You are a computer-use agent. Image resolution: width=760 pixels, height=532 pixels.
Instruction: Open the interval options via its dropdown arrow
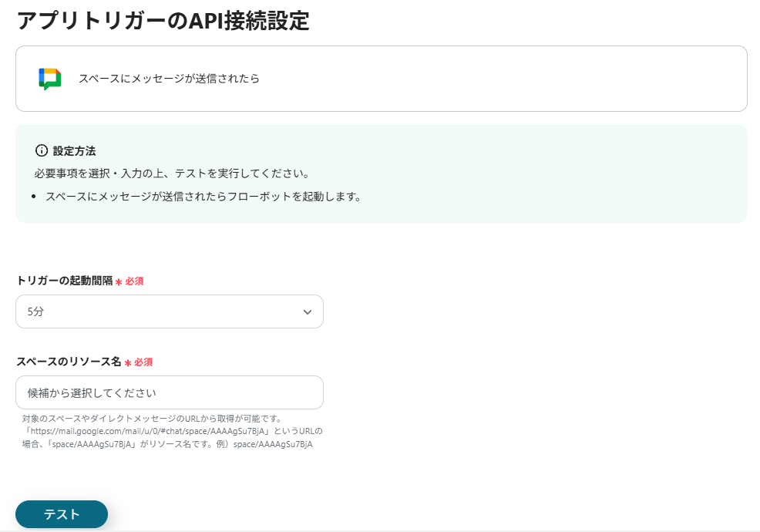[x=307, y=311]
